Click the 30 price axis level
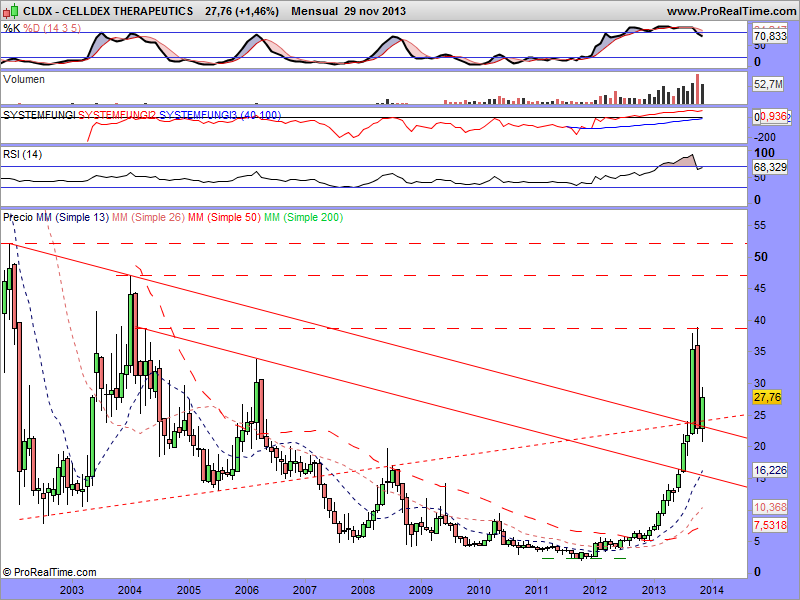This screenshot has width=800, height=600. tap(760, 383)
